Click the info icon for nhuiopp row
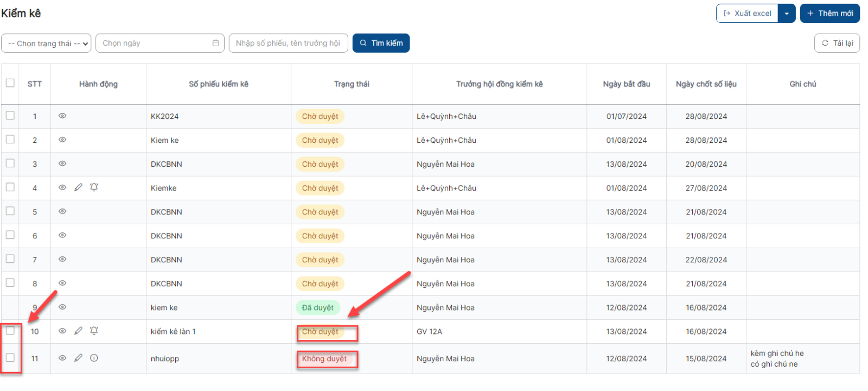 pyautogui.click(x=94, y=358)
